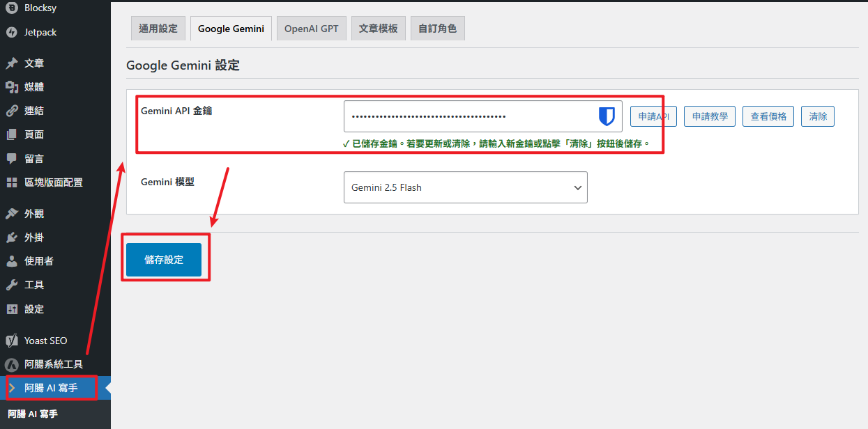Image resolution: width=868 pixels, height=429 pixels.
Task: Click the Bitwarden shield icon in key field
Action: 607,116
